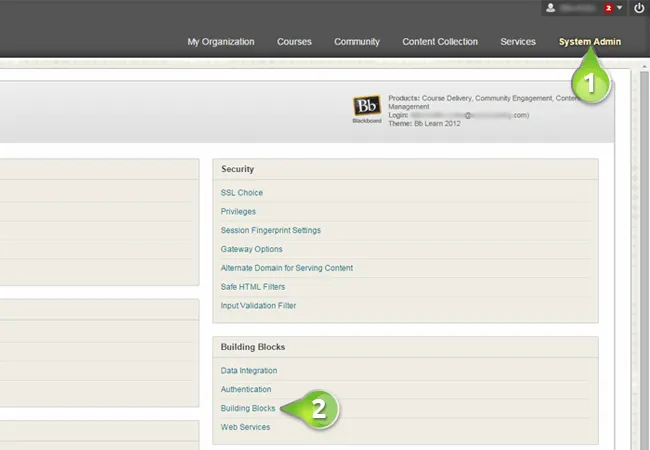This screenshot has width=650, height=450.
Task: Open the System Admin tab
Action: click(589, 42)
